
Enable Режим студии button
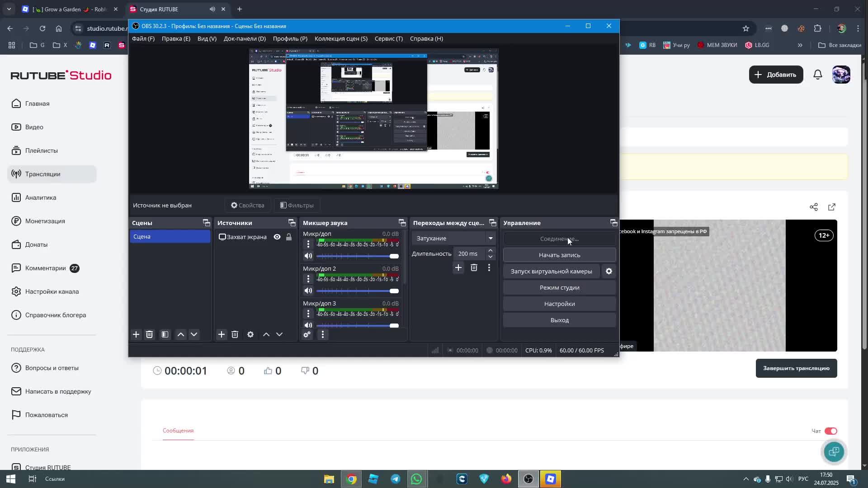559,287
